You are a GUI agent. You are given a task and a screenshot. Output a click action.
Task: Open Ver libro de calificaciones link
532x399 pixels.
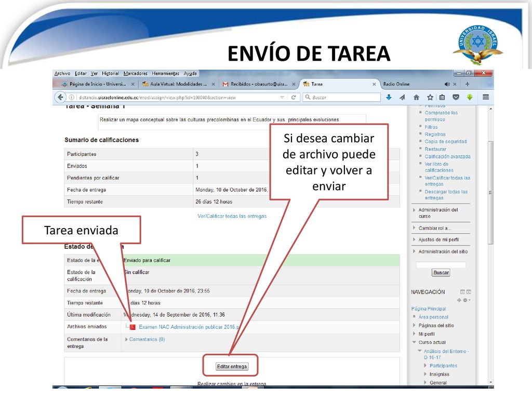[x=439, y=167]
